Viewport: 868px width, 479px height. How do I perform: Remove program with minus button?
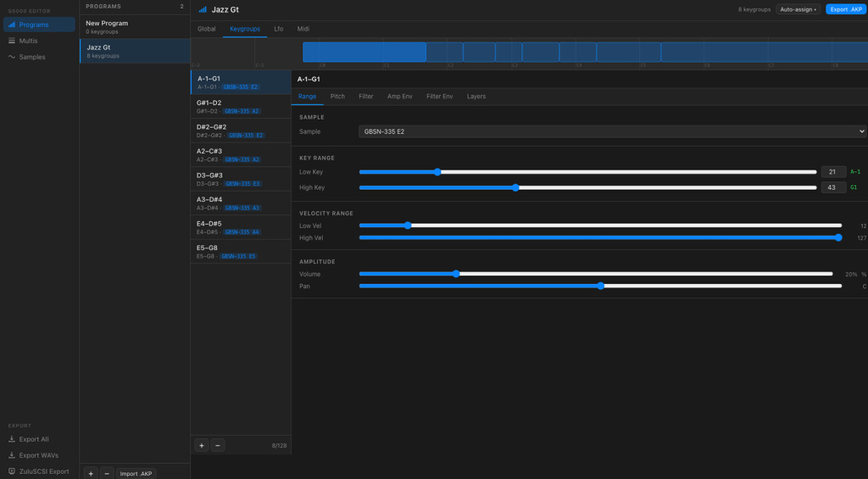pyautogui.click(x=107, y=473)
